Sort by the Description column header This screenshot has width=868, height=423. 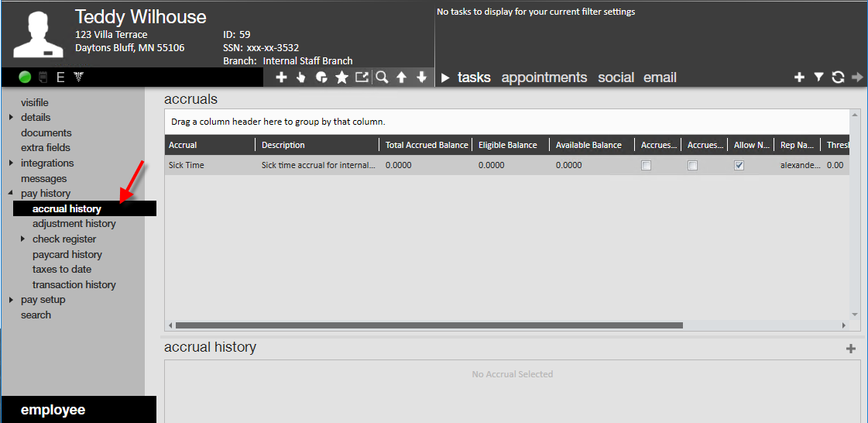(x=317, y=145)
